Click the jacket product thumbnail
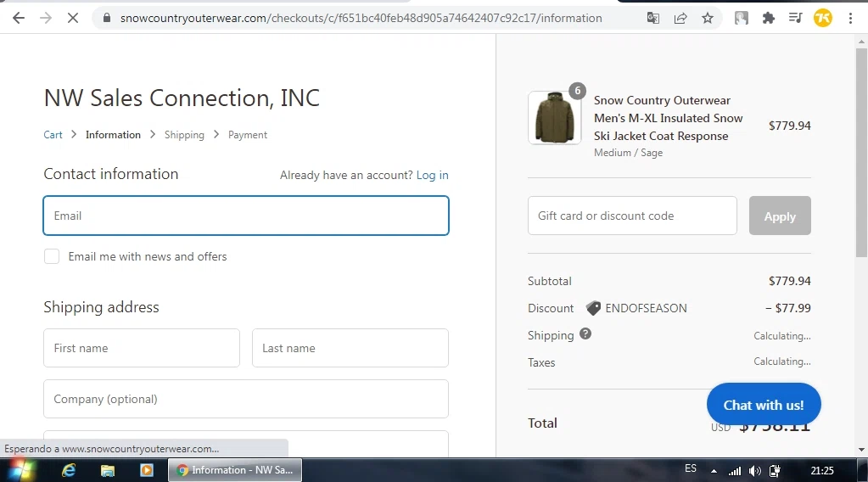 [x=555, y=118]
